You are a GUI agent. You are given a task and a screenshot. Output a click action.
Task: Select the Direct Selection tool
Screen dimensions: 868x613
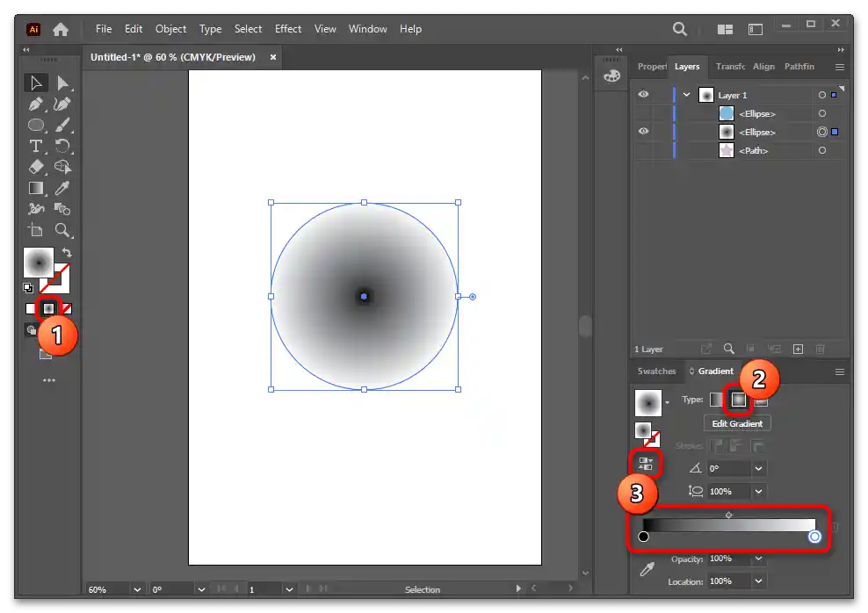click(x=62, y=83)
